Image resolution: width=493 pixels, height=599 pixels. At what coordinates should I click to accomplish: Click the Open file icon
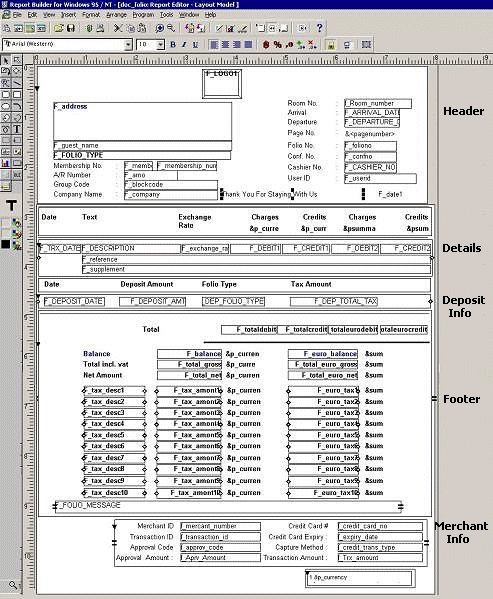[58, 28]
